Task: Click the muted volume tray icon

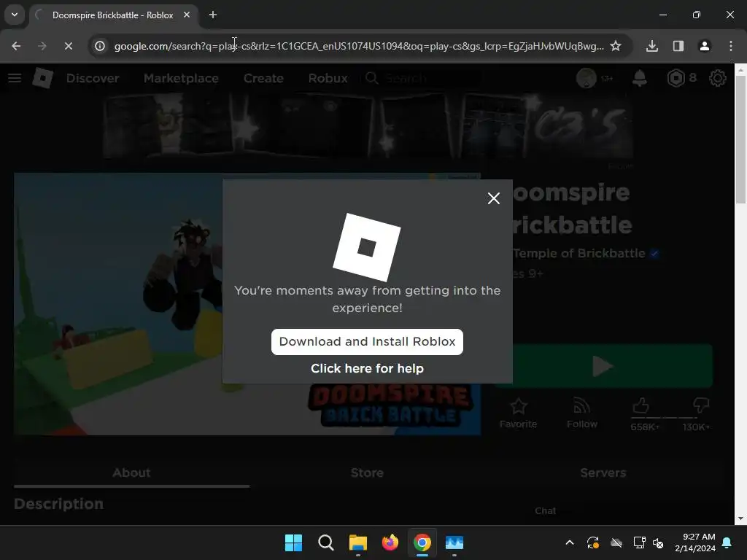Action: pyautogui.click(x=659, y=542)
